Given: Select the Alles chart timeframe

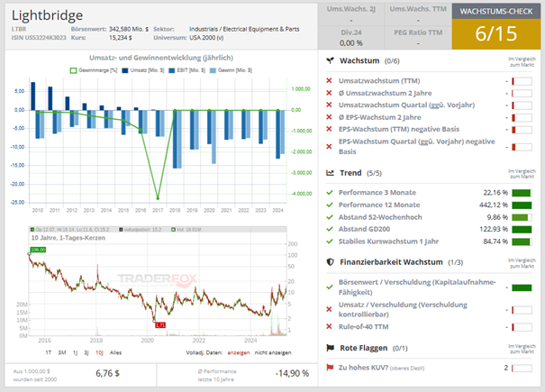Looking at the screenshot, I should click(x=115, y=352).
